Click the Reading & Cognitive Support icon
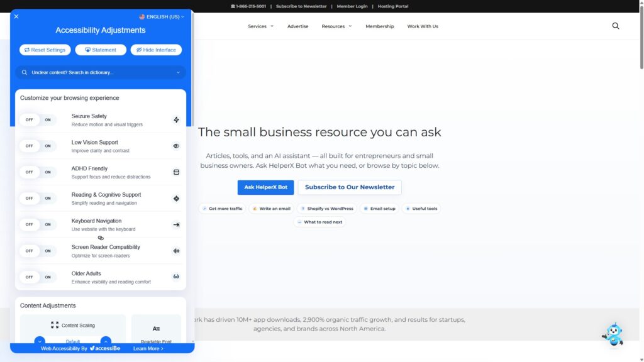This screenshot has height=362, width=644. pos(176,198)
